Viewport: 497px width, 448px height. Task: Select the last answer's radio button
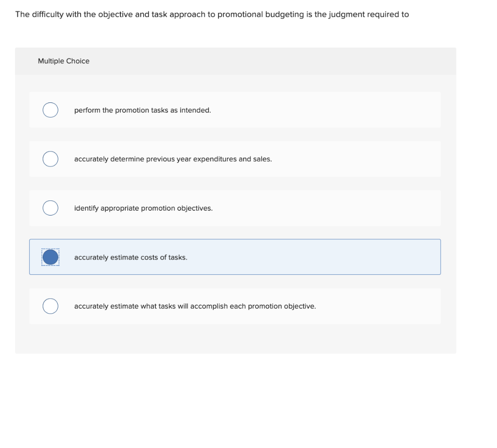coord(50,306)
